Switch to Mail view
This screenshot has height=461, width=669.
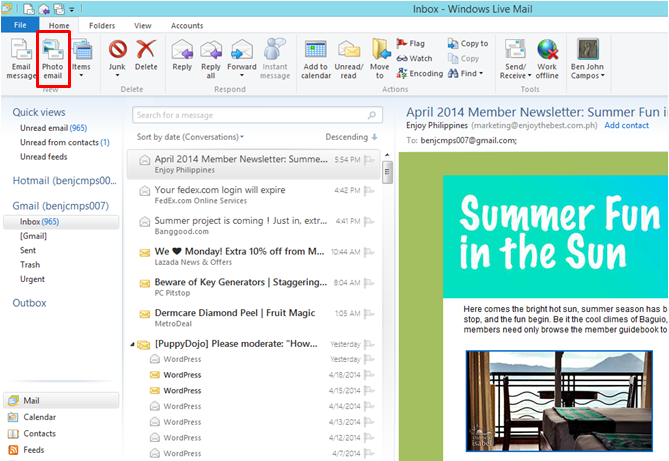[61, 400]
